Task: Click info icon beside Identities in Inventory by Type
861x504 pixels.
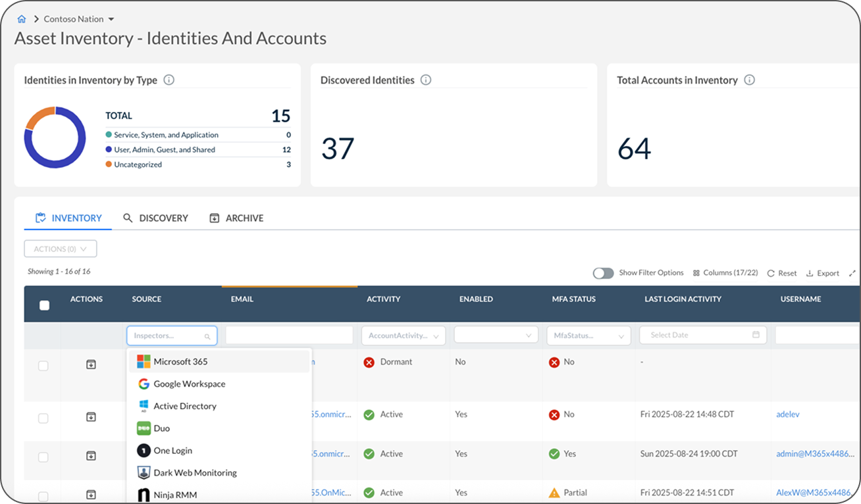Action: [169, 80]
